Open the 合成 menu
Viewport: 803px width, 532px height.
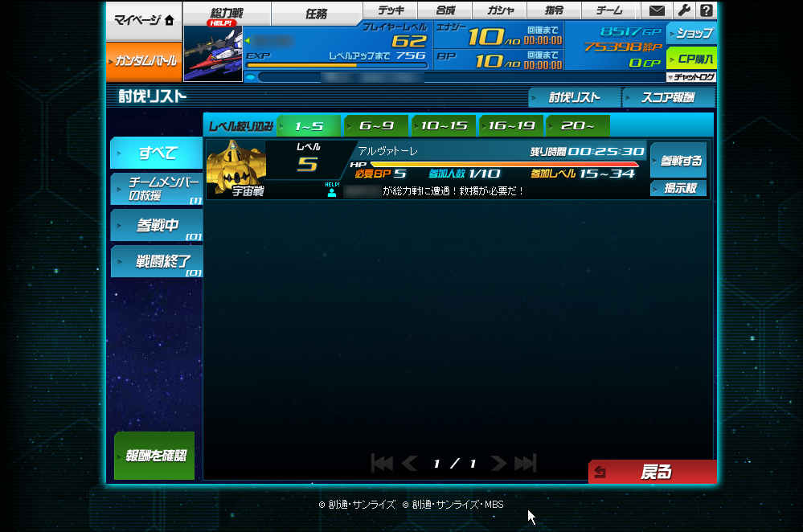pyautogui.click(x=445, y=10)
